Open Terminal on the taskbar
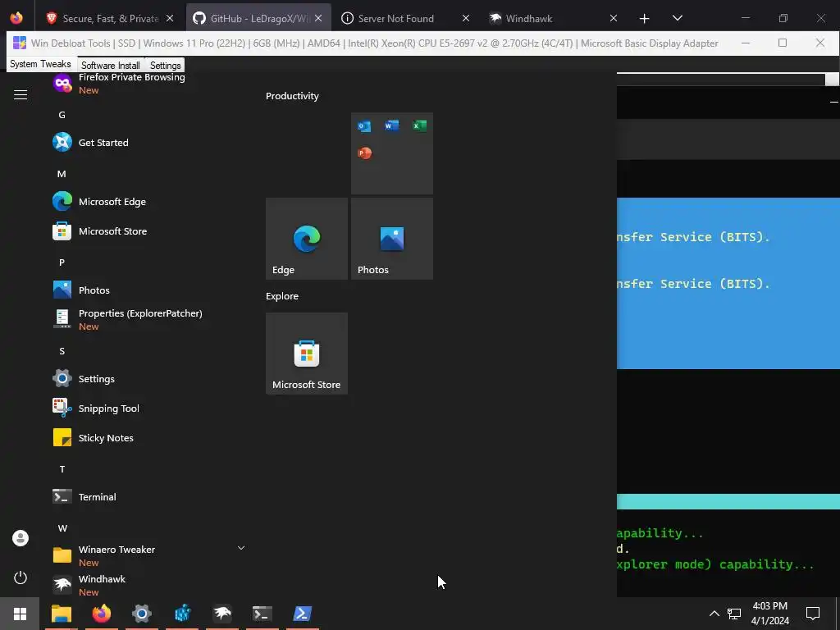 (x=262, y=614)
